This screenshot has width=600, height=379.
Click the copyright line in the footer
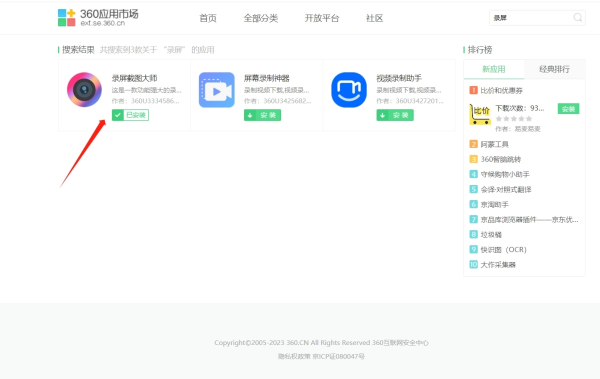[x=321, y=343]
